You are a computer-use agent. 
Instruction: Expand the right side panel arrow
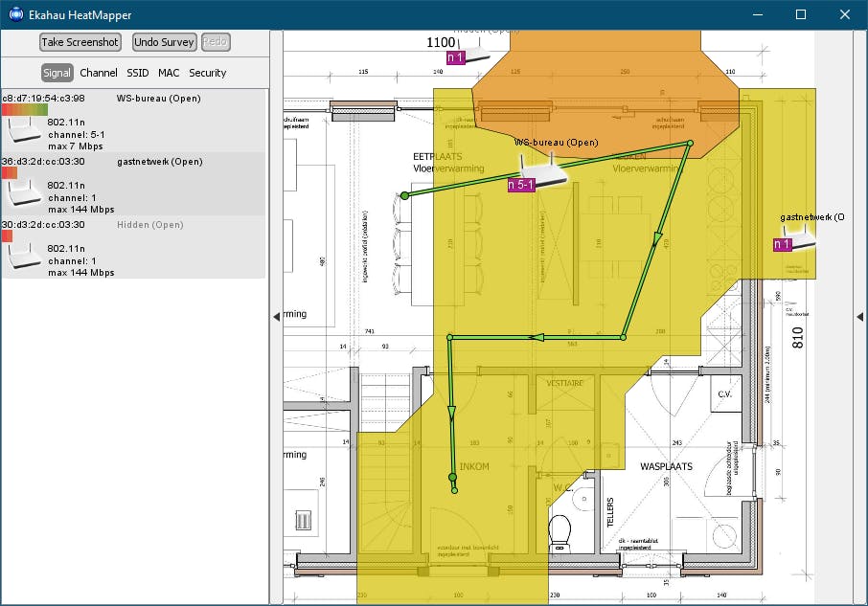point(859,317)
